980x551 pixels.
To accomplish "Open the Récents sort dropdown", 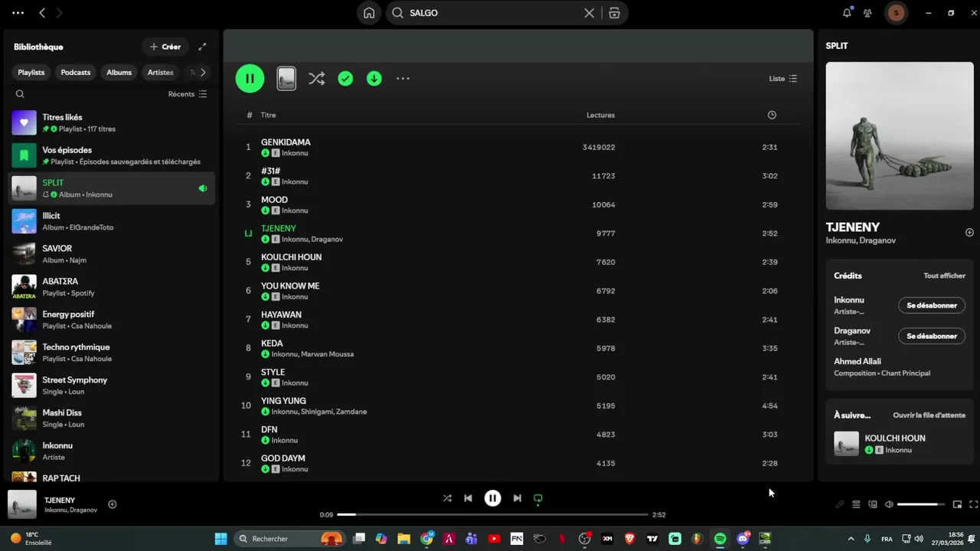I will [x=188, y=94].
